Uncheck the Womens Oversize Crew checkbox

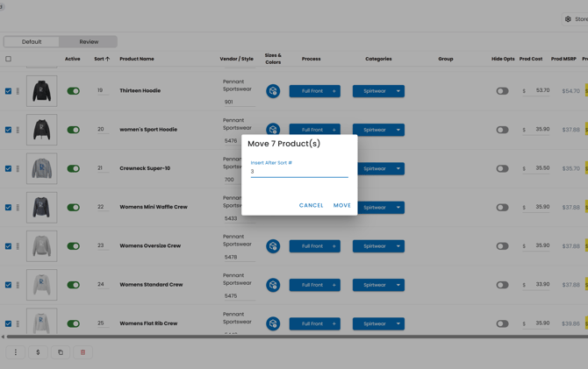8,246
